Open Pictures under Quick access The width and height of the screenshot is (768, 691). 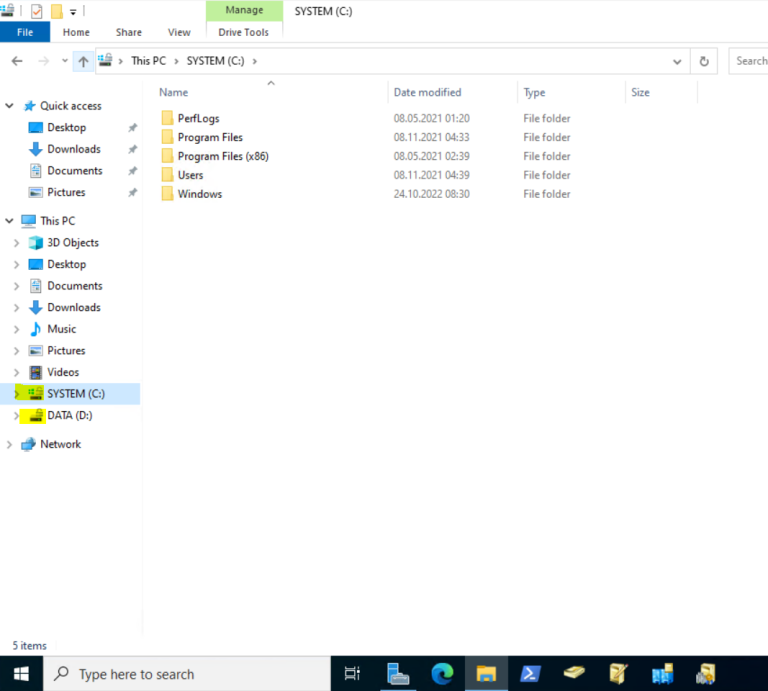click(x=66, y=192)
